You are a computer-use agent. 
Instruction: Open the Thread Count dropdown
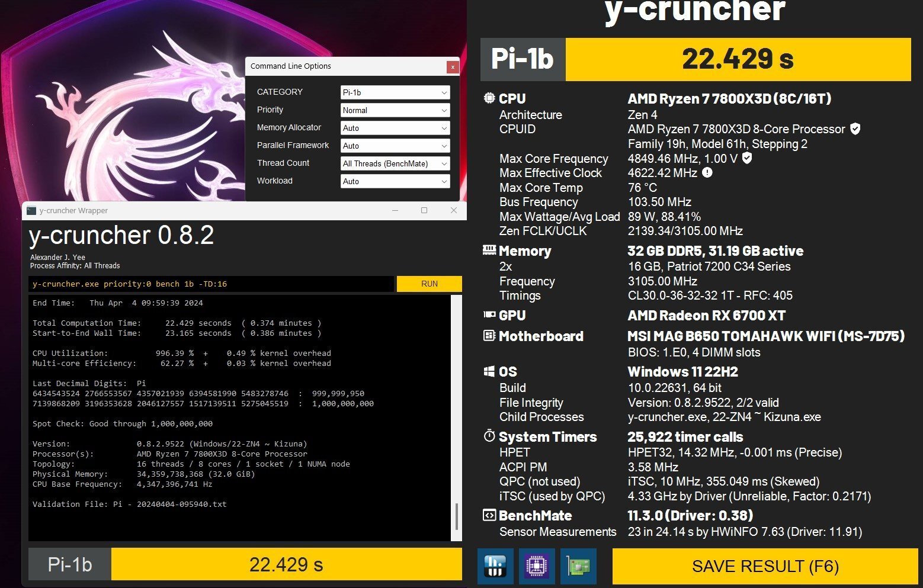395,163
